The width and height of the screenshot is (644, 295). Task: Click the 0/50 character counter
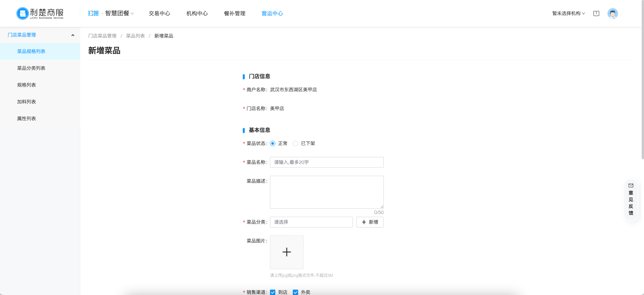tap(379, 212)
